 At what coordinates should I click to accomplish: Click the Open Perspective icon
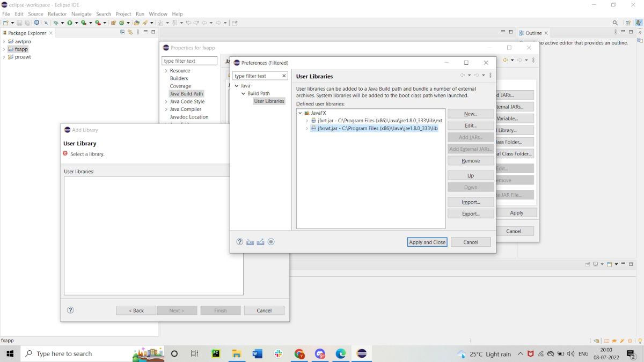pos(628,23)
